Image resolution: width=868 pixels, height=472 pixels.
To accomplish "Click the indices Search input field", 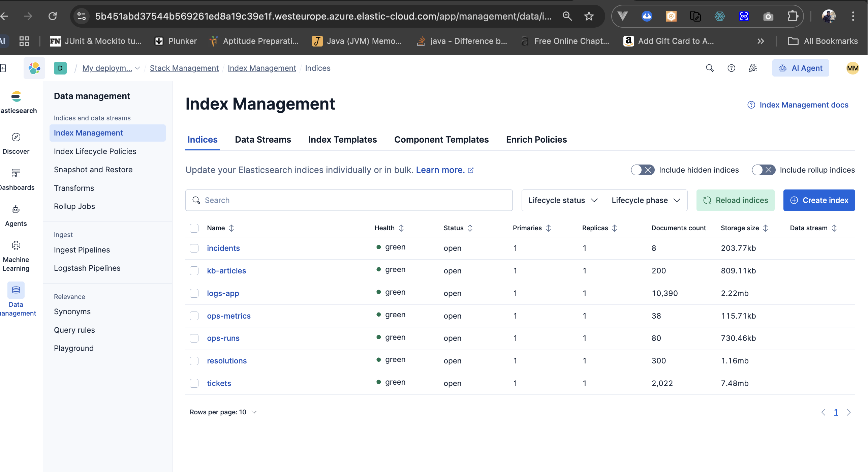I will [x=349, y=200].
